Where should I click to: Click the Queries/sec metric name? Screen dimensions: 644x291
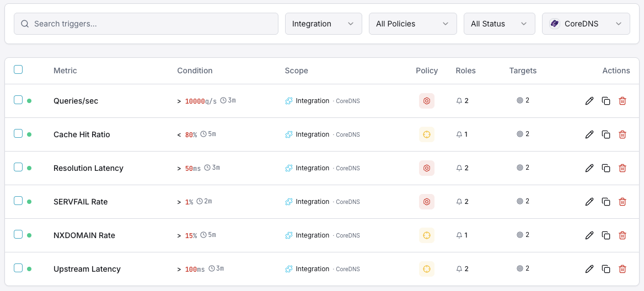pyautogui.click(x=76, y=101)
